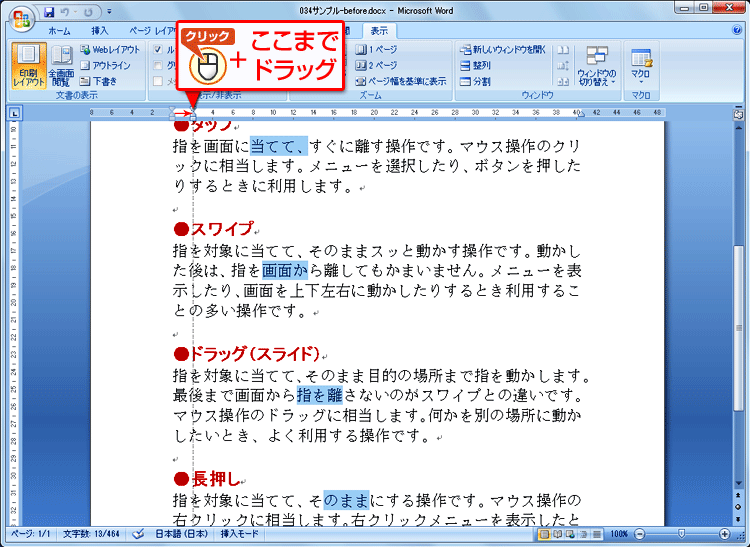
Task: Click the heading ドラッグ(スライド)
Action: tap(246, 354)
